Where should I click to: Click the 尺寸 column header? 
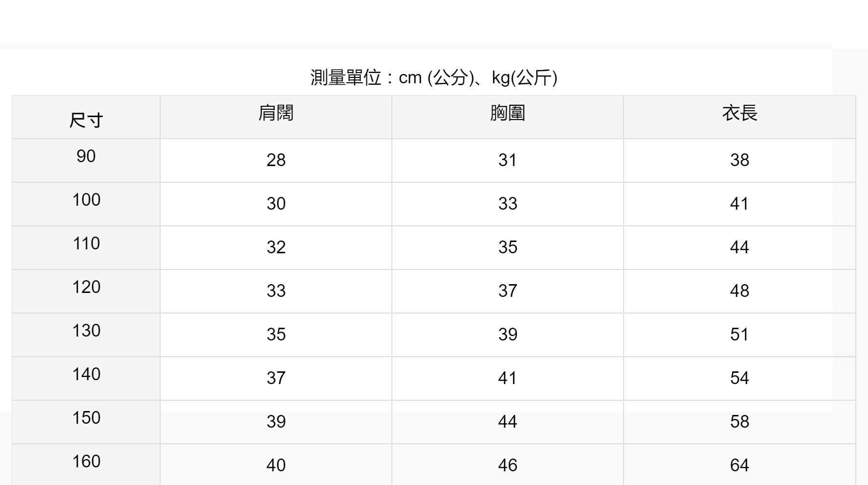pyautogui.click(x=86, y=120)
